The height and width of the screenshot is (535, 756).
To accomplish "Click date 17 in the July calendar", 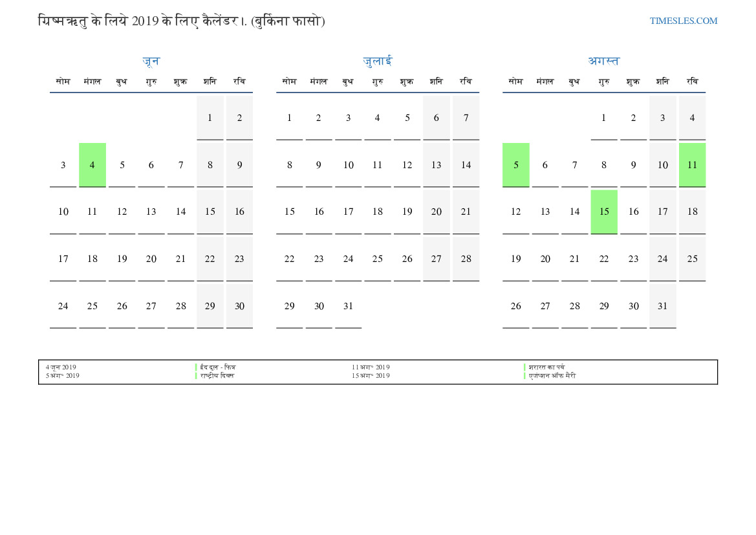I will pos(348,212).
